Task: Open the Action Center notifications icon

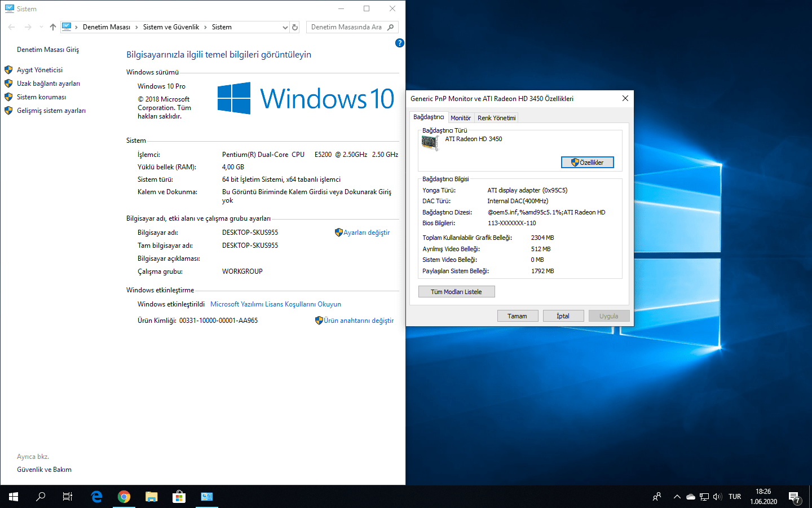Action: pos(795,497)
